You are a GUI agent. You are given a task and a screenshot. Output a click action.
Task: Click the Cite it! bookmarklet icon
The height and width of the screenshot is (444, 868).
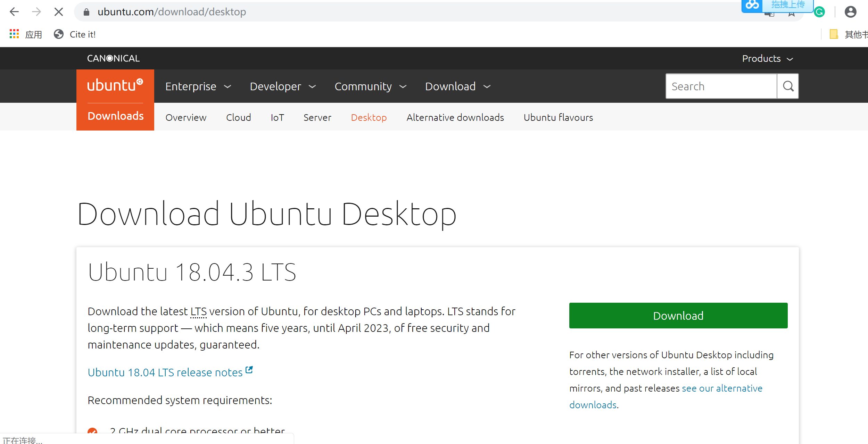[58, 34]
